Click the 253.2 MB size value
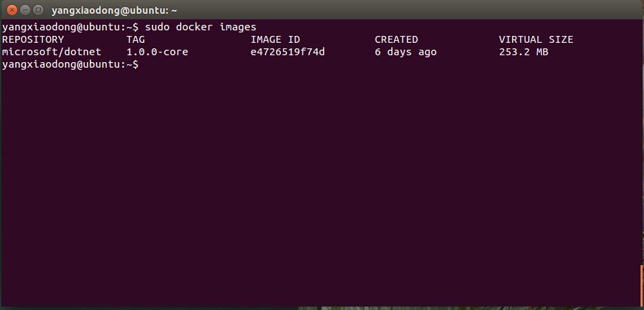Viewport: 644px width, 310px height. click(x=523, y=52)
